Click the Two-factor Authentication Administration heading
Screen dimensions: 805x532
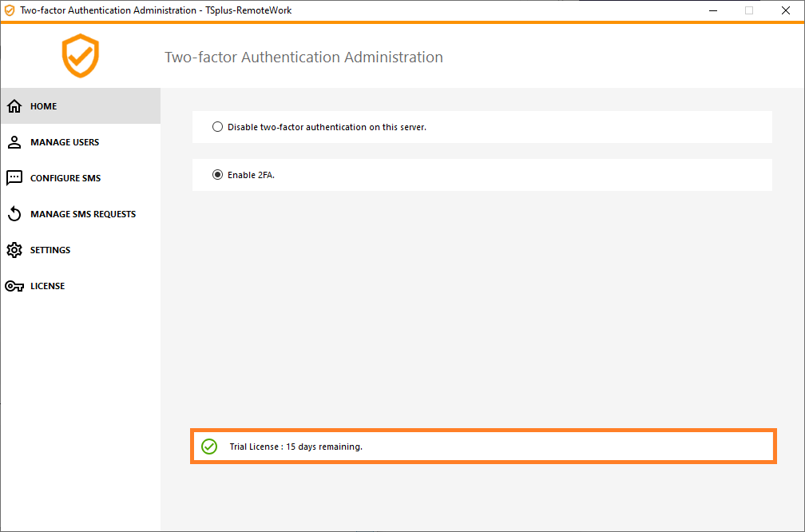303,57
